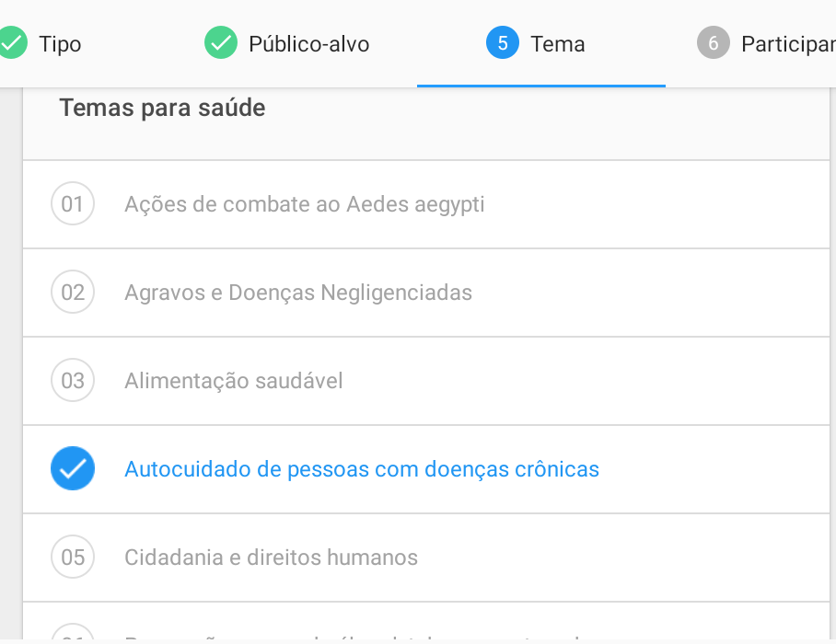Select the 01 number circle
This screenshot has width=836, height=644.
click(x=73, y=203)
